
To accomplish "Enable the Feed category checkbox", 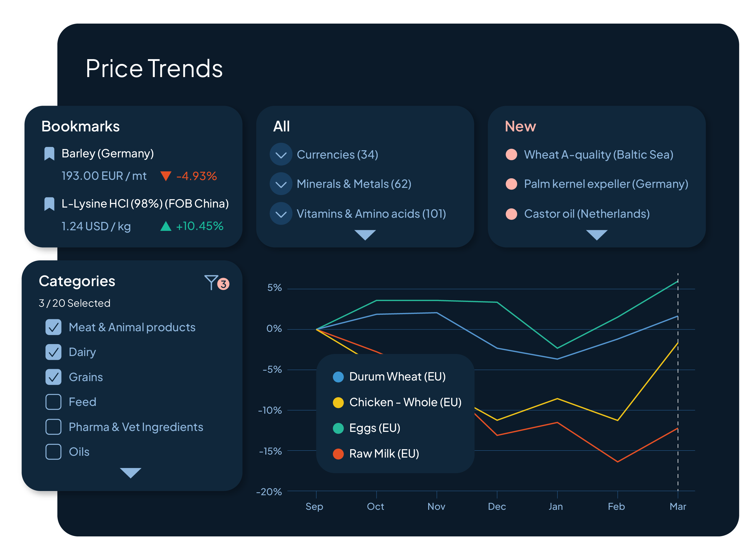I will (53, 402).
